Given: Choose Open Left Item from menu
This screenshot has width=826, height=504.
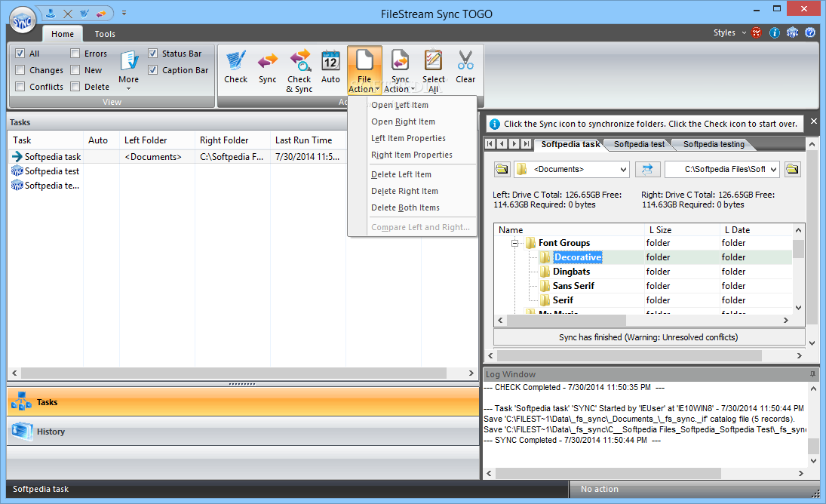Looking at the screenshot, I should [400, 105].
